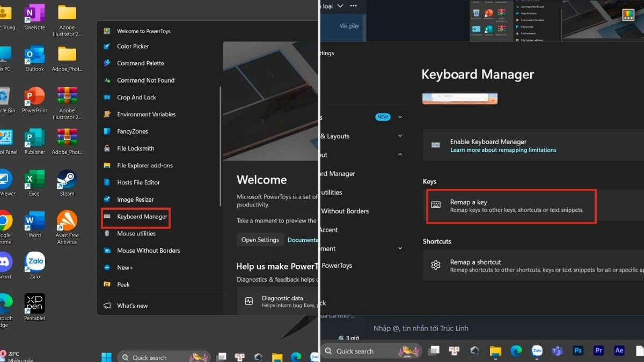This screenshot has width=644, height=362.
Task: Open Command Palette in the PowerToys list
Action: tap(141, 63)
